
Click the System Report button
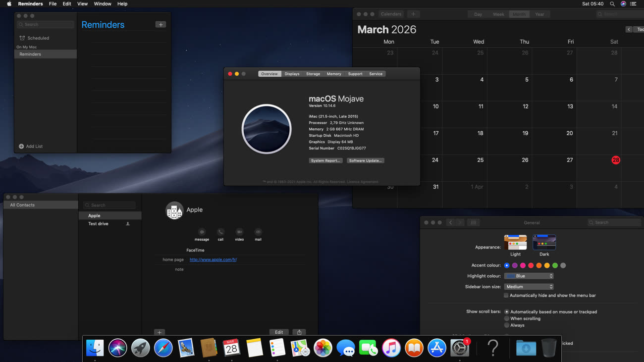click(325, 160)
